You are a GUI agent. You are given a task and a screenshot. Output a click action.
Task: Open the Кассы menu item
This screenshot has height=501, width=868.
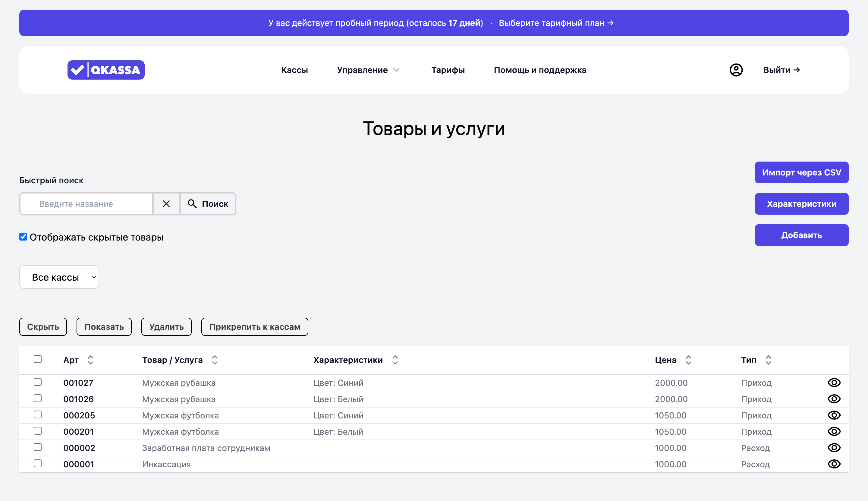pyautogui.click(x=294, y=70)
